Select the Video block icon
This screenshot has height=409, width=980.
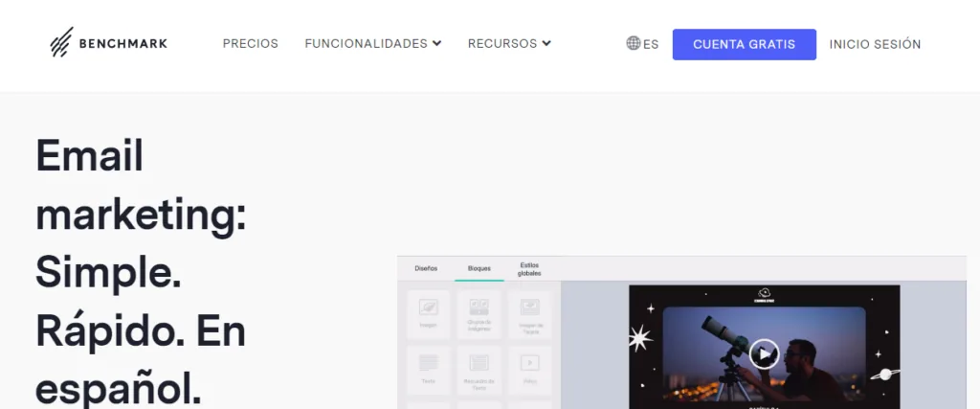(529, 363)
